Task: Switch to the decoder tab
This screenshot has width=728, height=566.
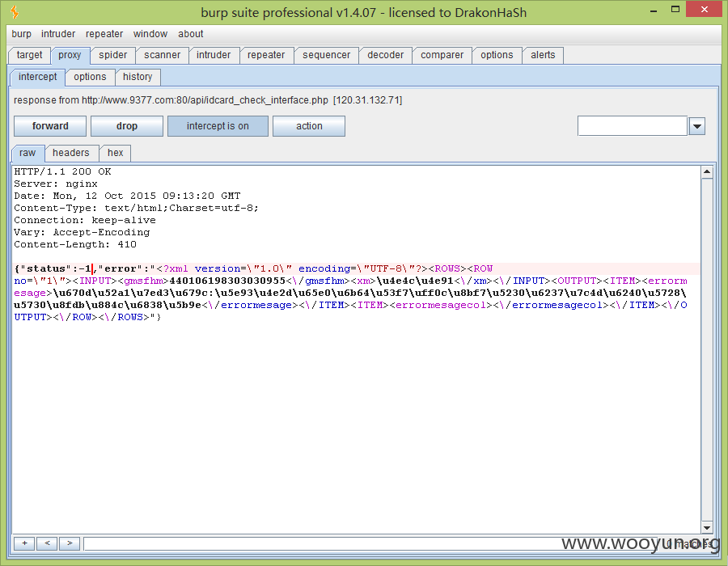Action: [385, 55]
